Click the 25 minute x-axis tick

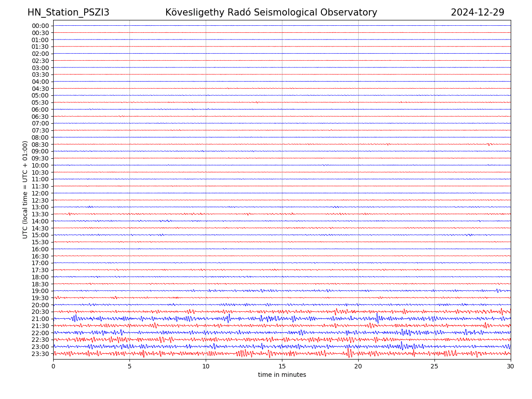[x=434, y=367]
